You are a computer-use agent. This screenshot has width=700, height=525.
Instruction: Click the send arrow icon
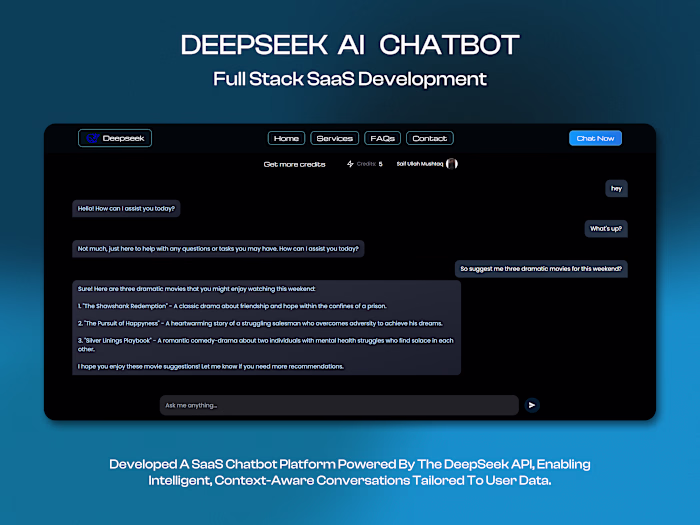[x=532, y=405]
